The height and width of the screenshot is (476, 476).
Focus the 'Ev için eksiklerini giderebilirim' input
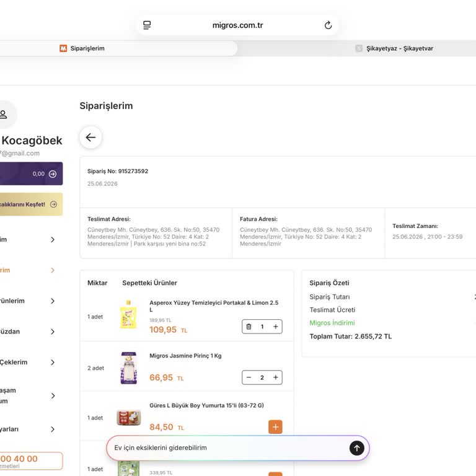point(227,448)
